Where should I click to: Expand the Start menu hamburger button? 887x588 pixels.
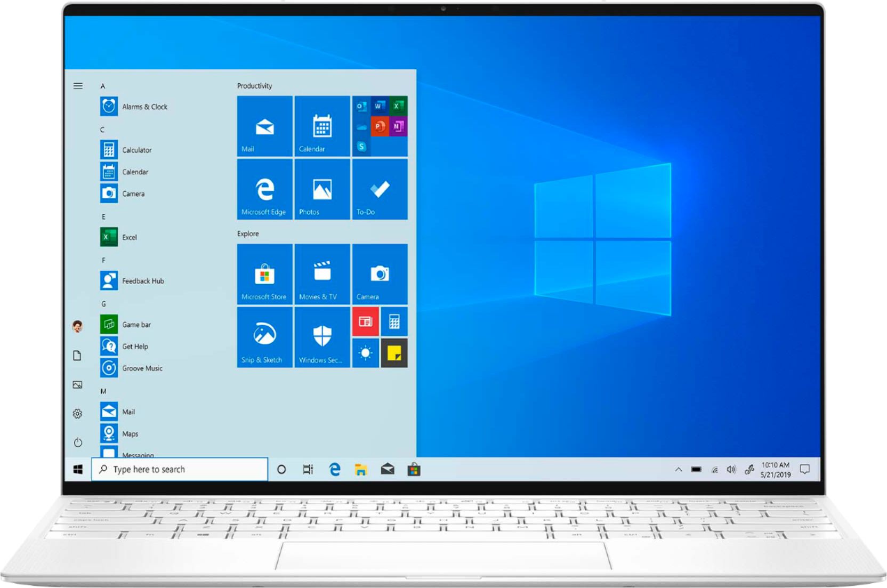[x=78, y=86]
